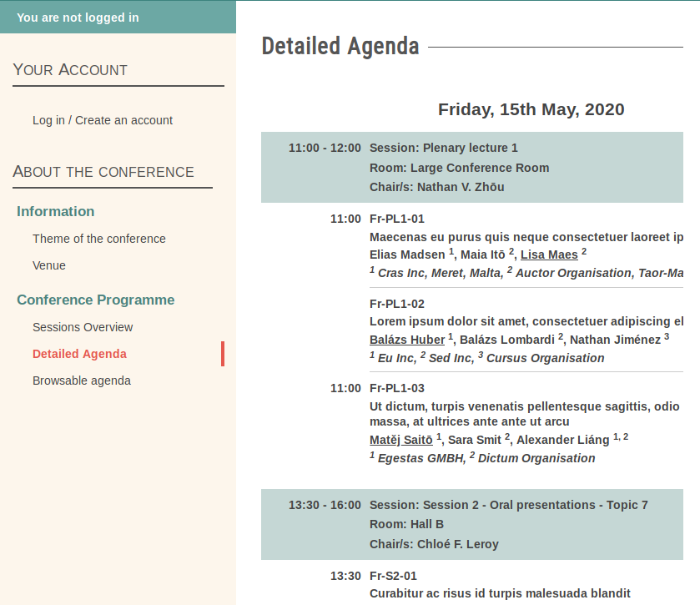700x605 pixels.
Task: Click Chair/s: Nathan V. Zhōu
Action: click(436, 187)
